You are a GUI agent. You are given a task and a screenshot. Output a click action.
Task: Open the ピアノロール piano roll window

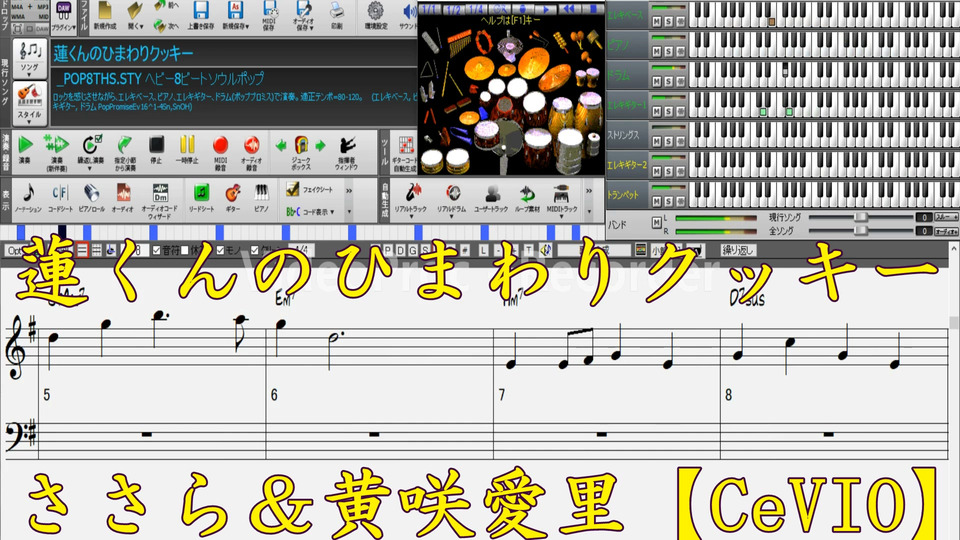[x=91, y=198]
